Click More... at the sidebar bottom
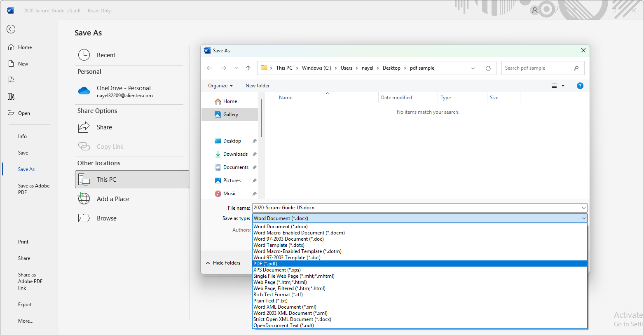Screen dimensions: 644x335 [26, 321]
